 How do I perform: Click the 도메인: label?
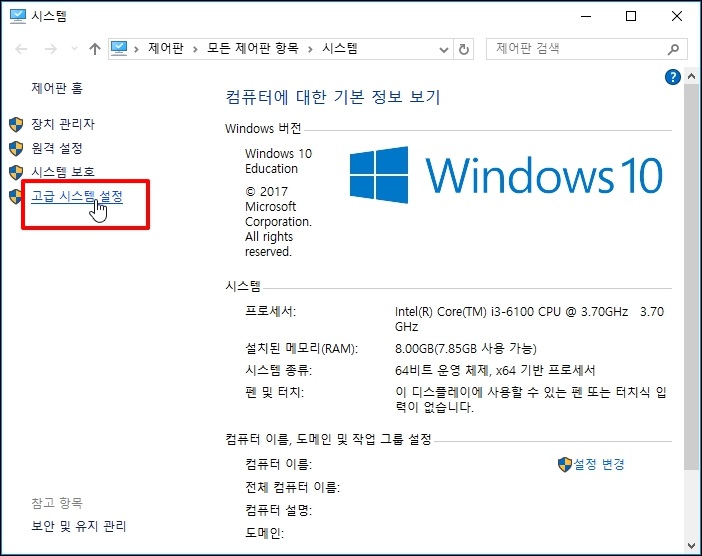(264, 533)
